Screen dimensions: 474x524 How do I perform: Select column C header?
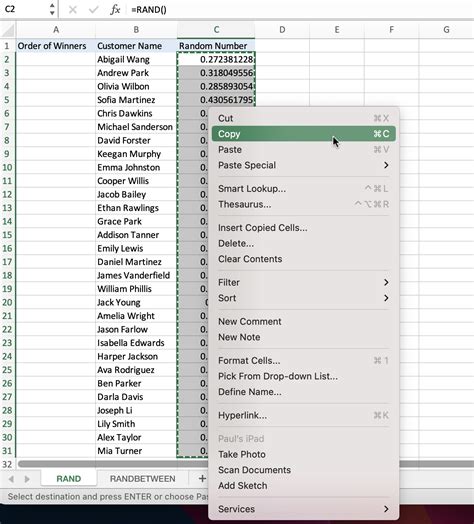tap(216, 30)
